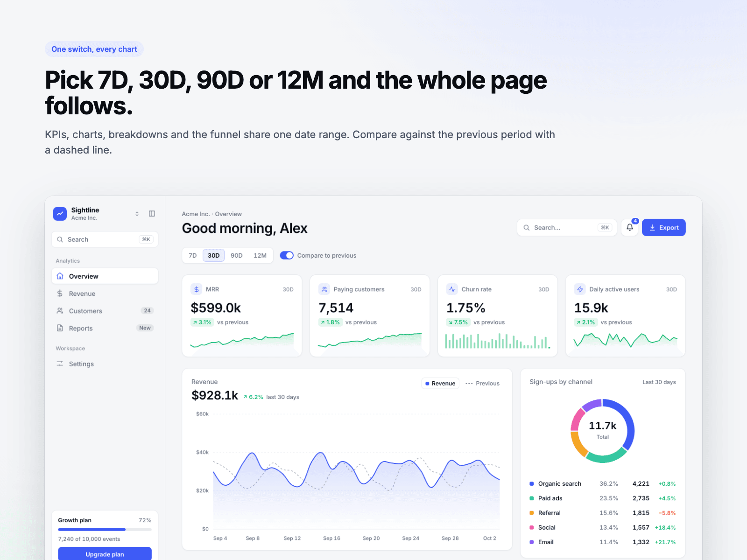
Task: Click the Sightline logo icon
Action: click(x=60, y=214)
